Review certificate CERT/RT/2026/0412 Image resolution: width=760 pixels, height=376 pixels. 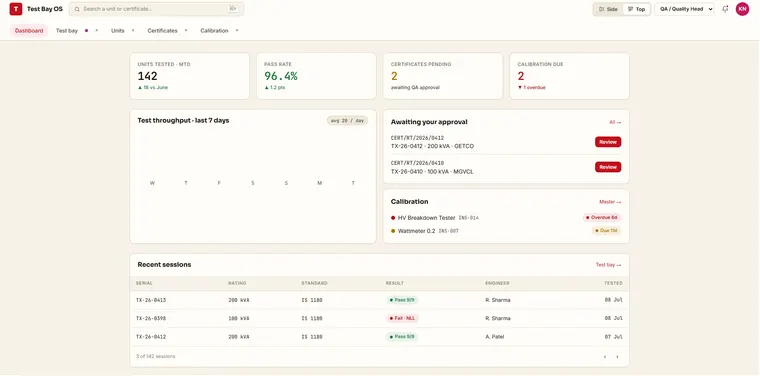(x=608, y=142)
